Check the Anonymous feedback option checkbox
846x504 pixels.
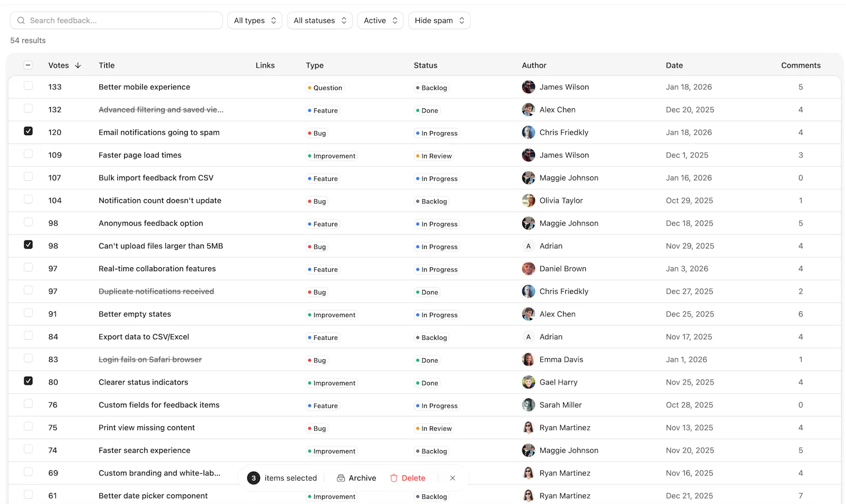click(x=28, y=222)
